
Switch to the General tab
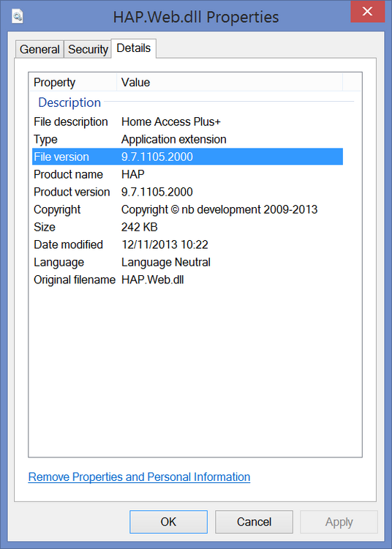39,49
